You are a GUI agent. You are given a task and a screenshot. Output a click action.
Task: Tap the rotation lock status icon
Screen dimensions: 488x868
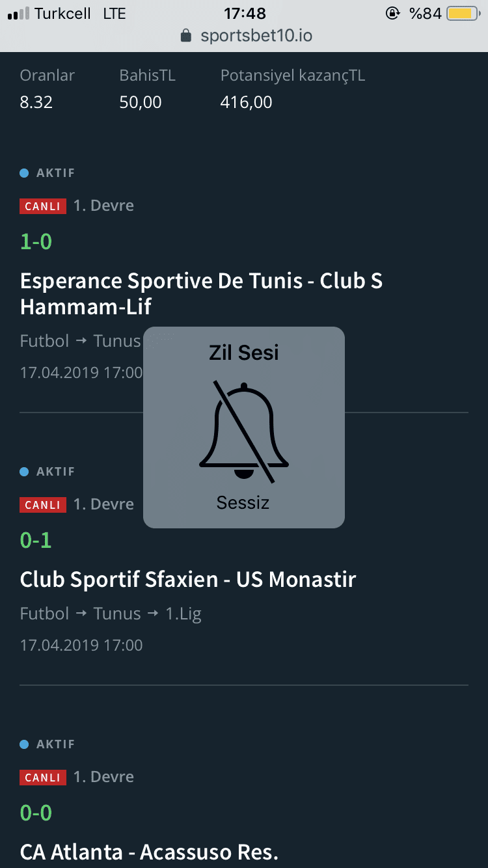393,14
